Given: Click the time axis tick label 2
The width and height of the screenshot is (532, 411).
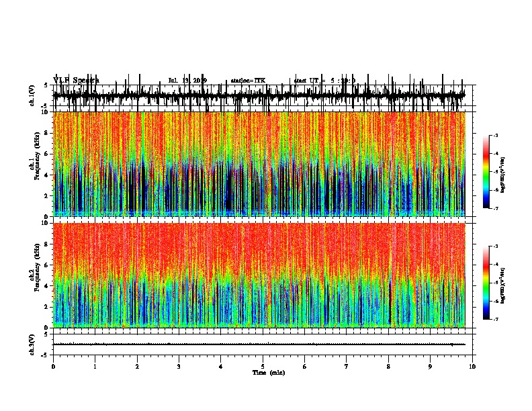Looking at the screenshot, I should [137, 367].
